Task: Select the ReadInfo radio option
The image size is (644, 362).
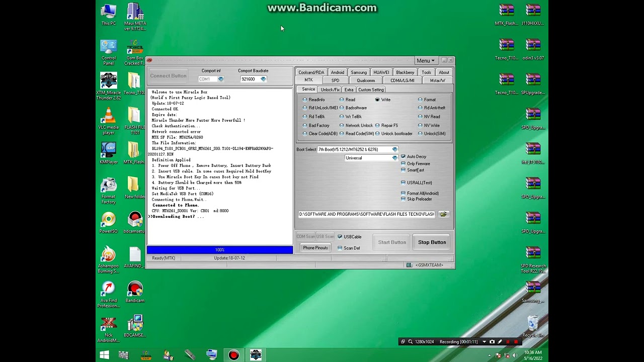Action: coord(314,100)
